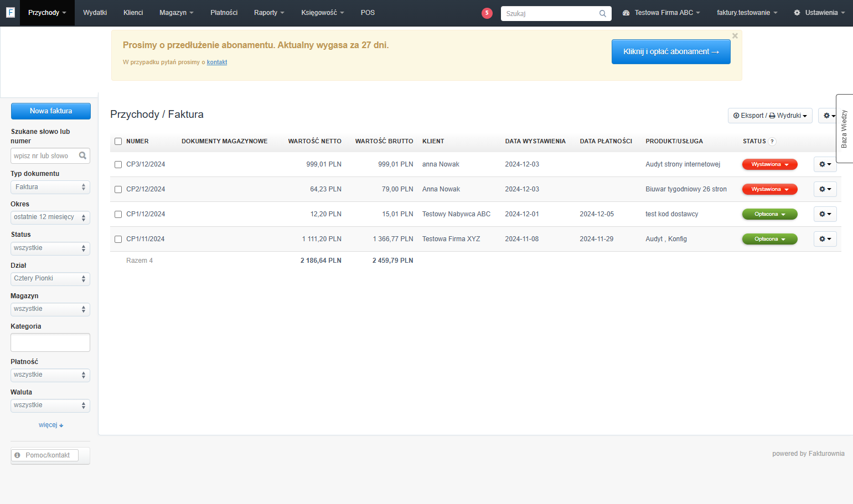Click the pay subscription button
The height and width of the screenshot is (504, 853).
671,51
